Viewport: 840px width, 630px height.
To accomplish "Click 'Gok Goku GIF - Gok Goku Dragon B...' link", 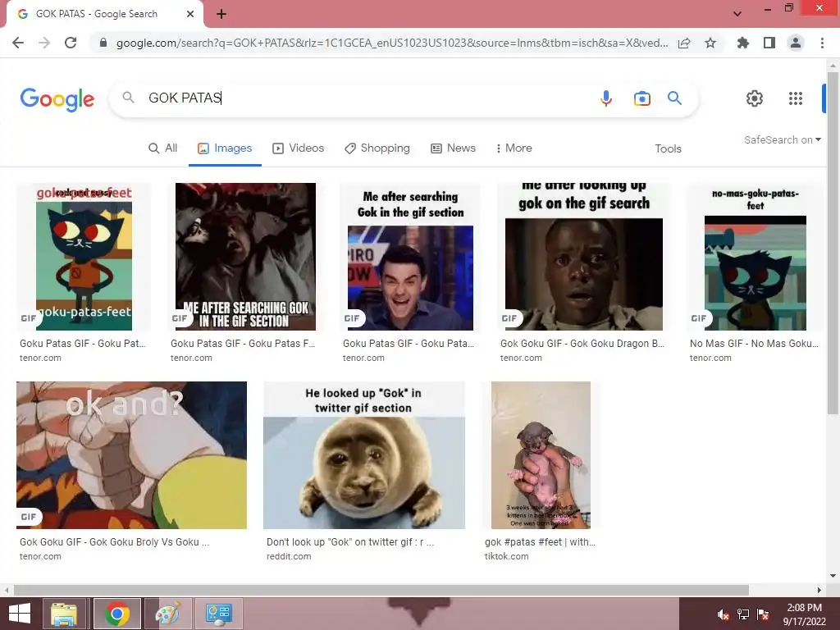I will click(x=582, y=344).
